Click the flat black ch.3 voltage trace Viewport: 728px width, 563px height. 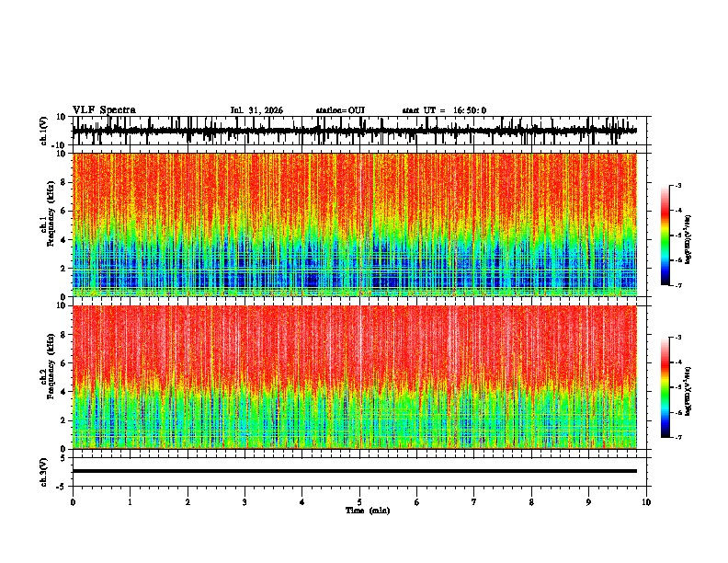click(x=355, y=471)
